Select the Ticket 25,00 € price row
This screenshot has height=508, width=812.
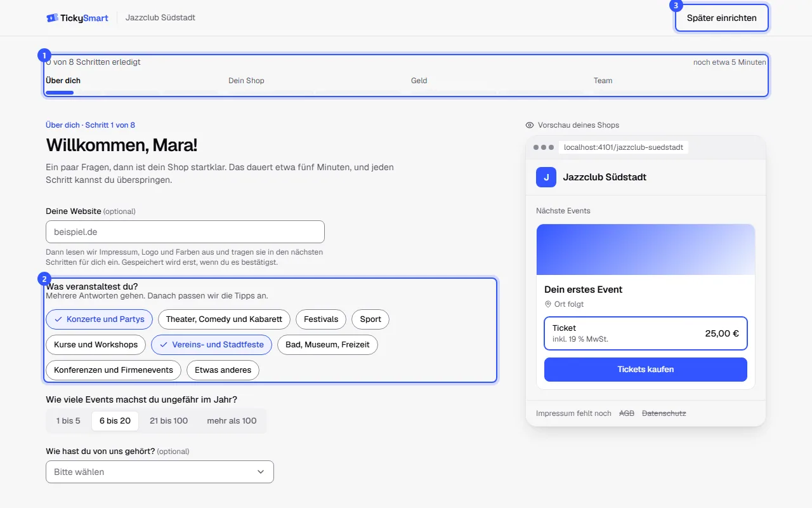click(646, 333)
